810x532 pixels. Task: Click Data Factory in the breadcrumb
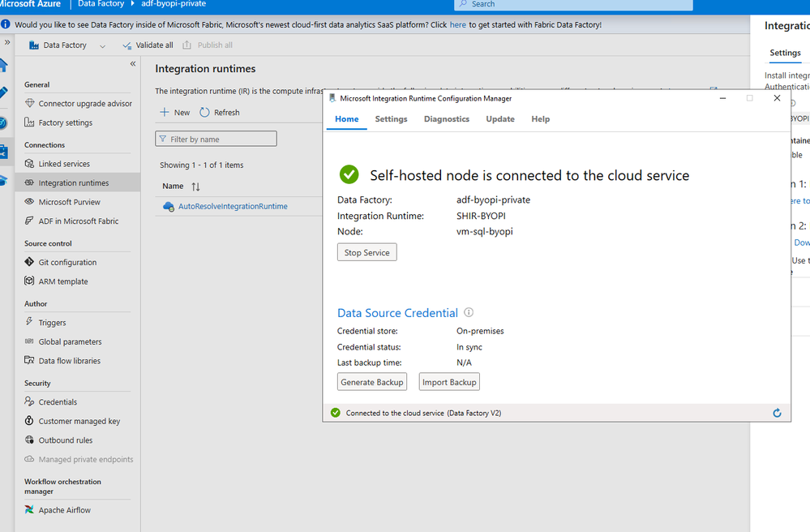click(101, 4)
